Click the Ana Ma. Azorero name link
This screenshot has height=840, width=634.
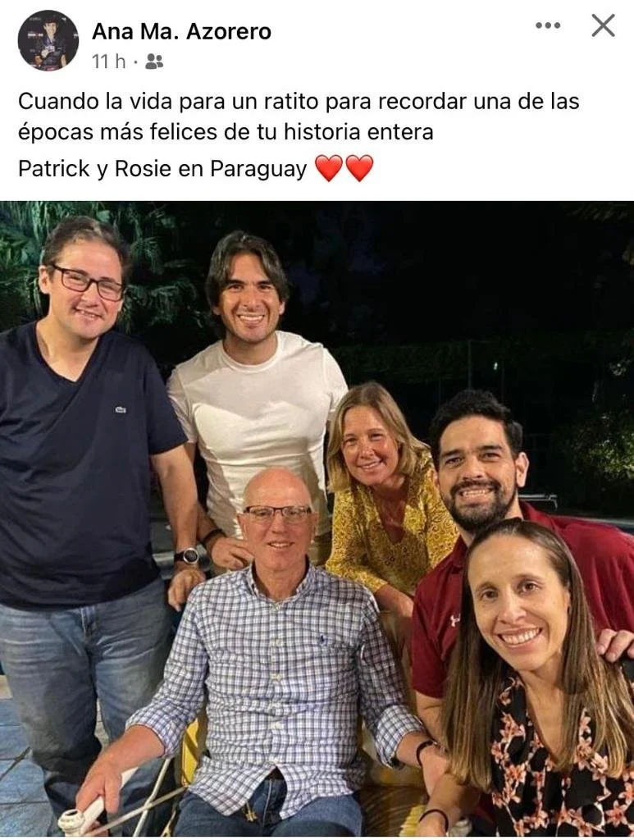[x=181, y=32]
